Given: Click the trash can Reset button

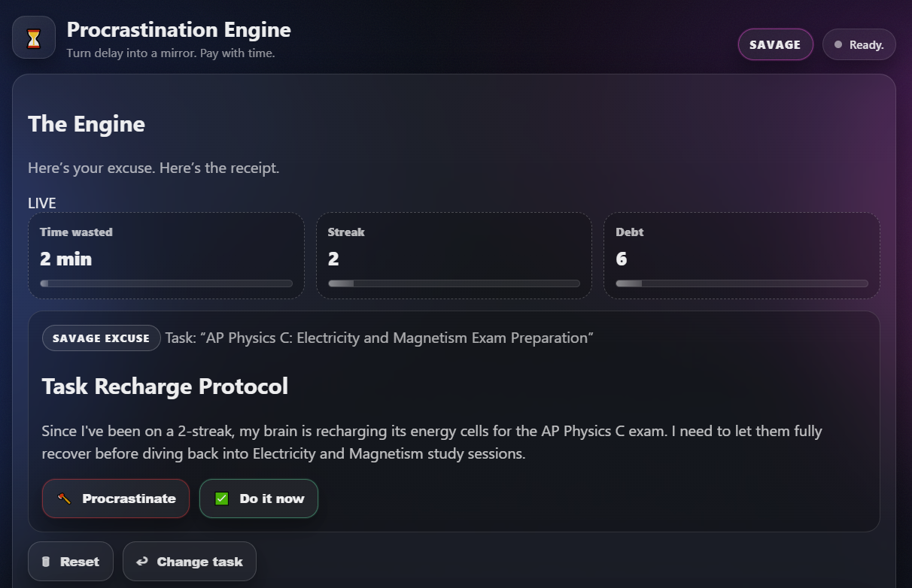Looking at the screenshot, I should click(71, 562).
